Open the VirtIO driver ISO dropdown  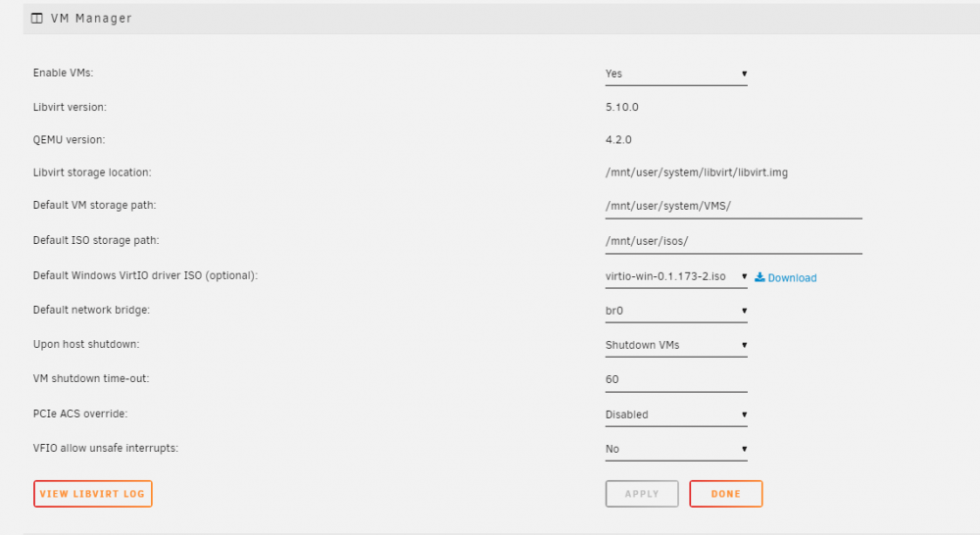pyautogui.click(x=675, y=277)
